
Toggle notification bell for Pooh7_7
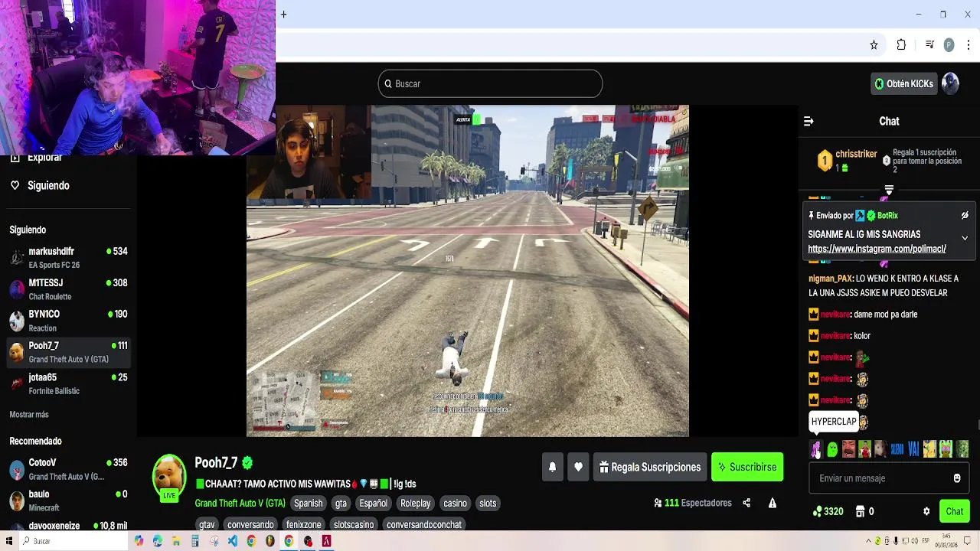[x=552, y=467]
